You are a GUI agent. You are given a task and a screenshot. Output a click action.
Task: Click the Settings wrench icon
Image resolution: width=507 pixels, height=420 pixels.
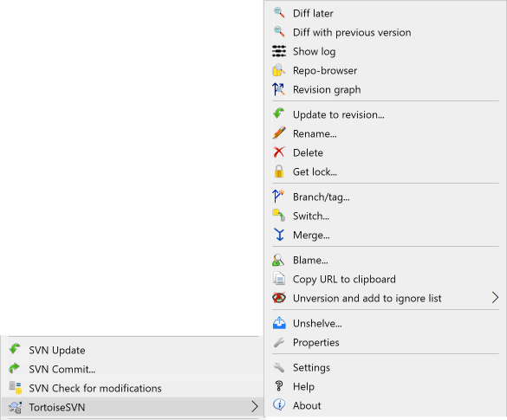point(279,367)
